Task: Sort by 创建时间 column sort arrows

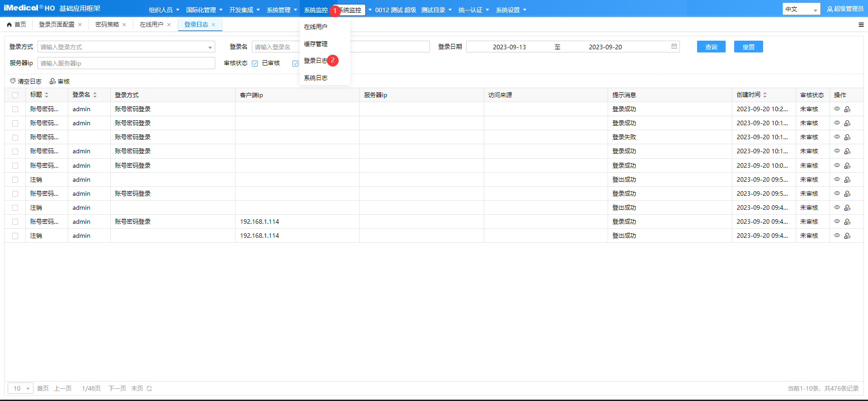Action: click(765, 95)
